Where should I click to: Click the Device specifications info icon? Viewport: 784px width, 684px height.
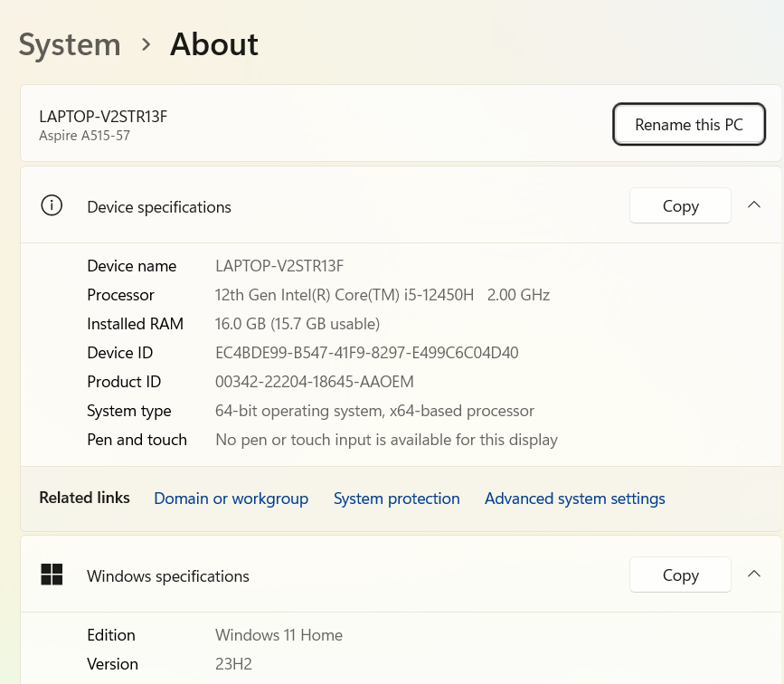click(x=52, y=205)
